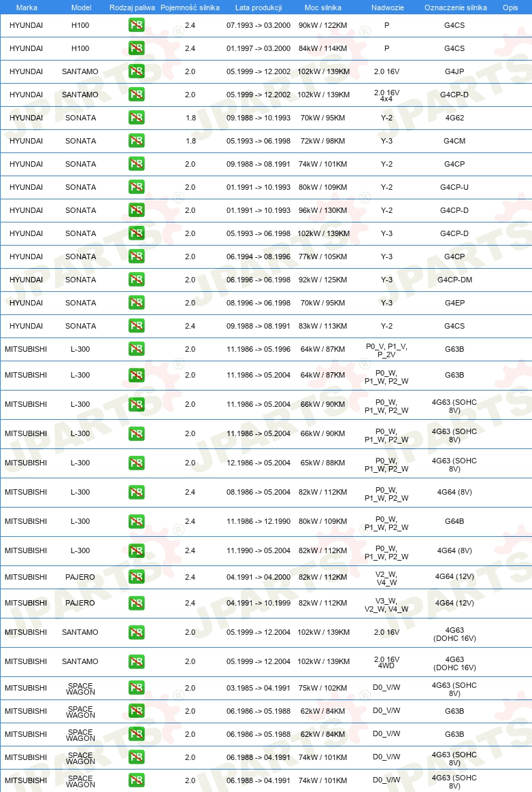The width and height of the screenshot is (532, 792).
Task: Click fuel icon in Sonata G4EP row
Action: tap(137, 303)
